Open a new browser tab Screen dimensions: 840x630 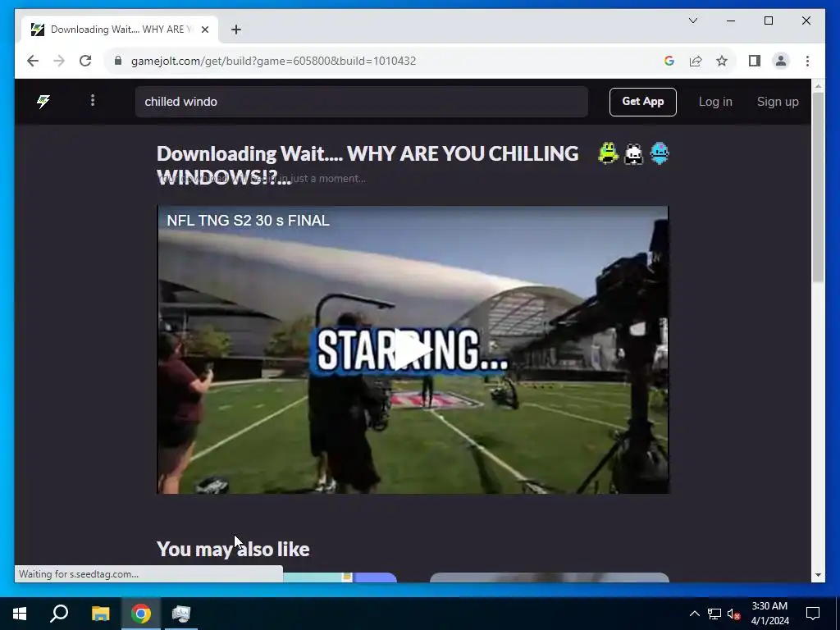tap(236, 30)
